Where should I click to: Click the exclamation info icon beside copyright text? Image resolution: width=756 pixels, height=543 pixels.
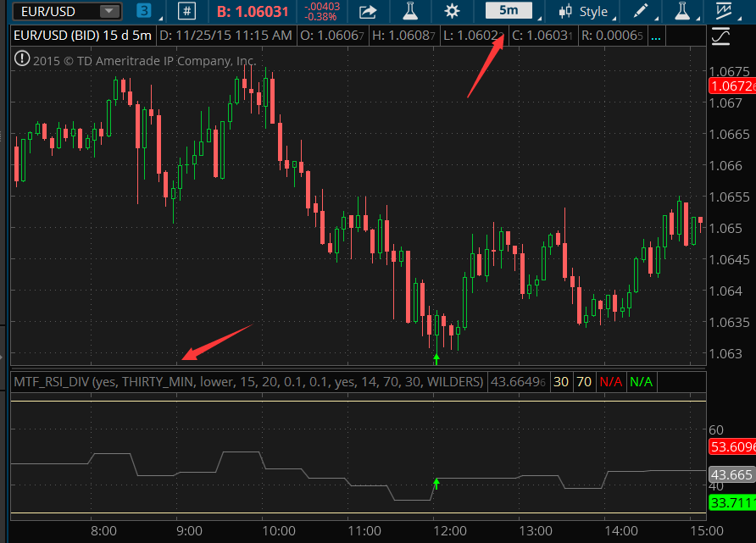pos(22,58)
